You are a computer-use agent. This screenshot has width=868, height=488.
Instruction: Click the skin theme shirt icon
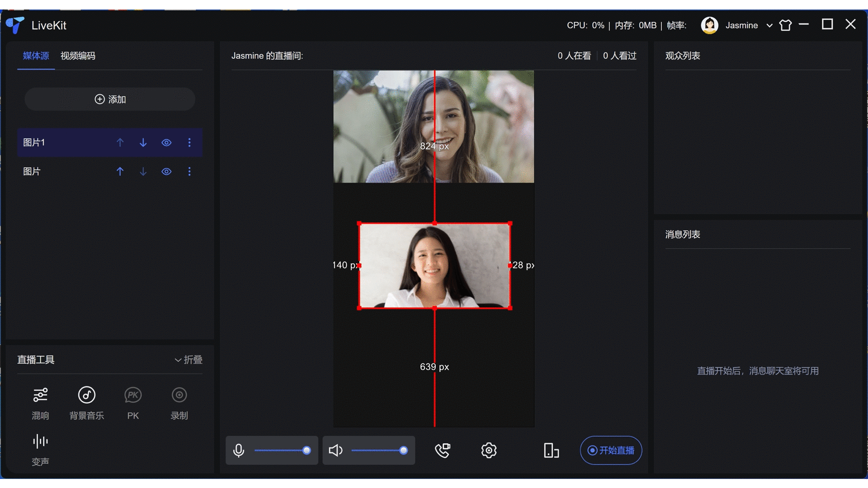pos(786,25)
